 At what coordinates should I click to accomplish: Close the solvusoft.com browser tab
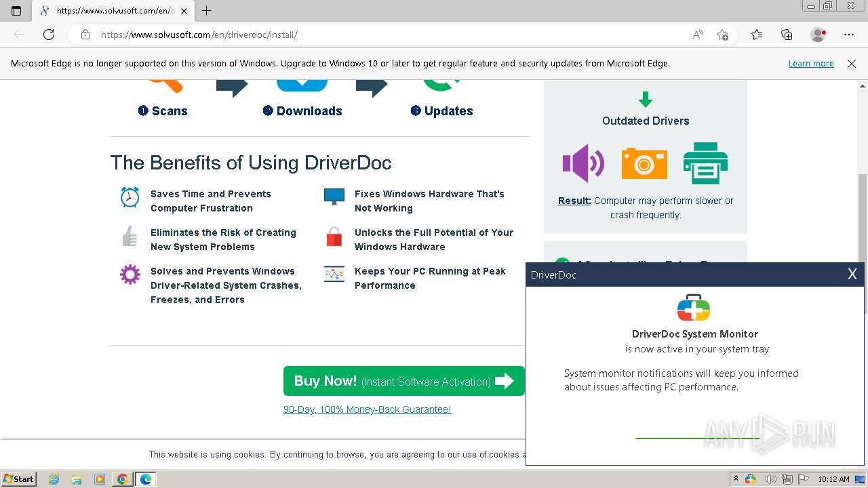pyautogui.click(x=184, y=11)
